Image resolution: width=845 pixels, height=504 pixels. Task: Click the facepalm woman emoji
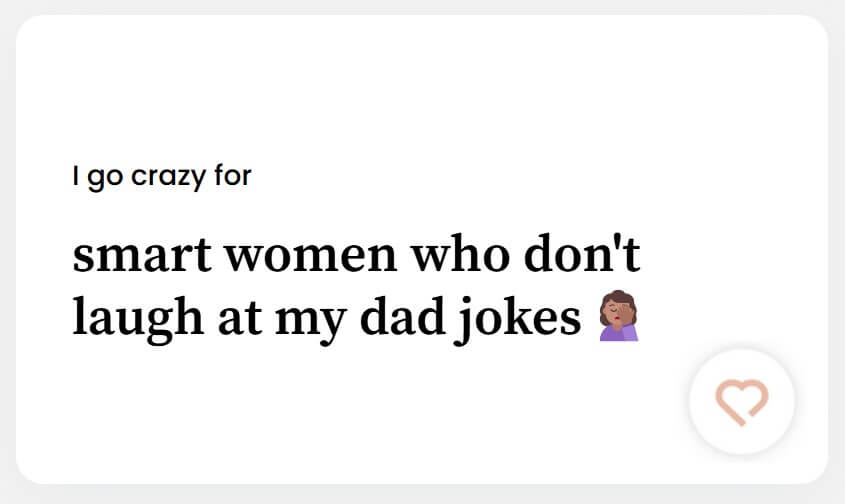click(x=619, y=316)
